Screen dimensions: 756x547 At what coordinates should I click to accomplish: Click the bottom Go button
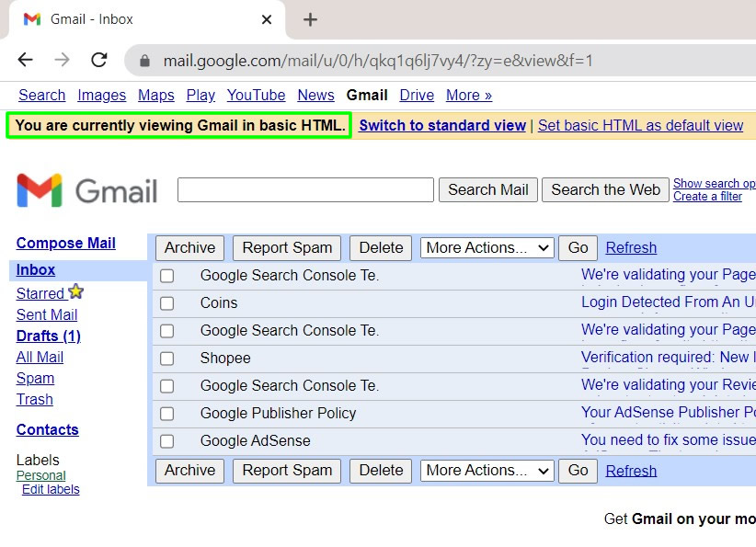click(578, 471)
